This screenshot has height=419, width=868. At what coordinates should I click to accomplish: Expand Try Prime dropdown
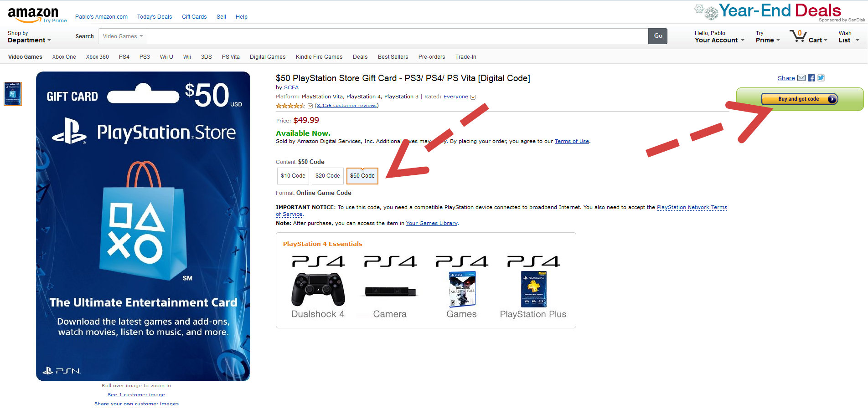pyautogui.click(x=768, y=37)
